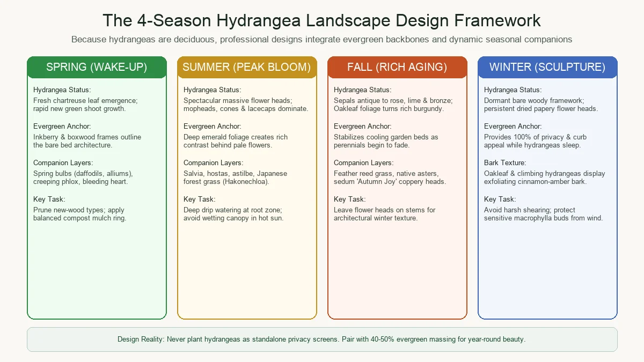Click the "Bark Texture:" label
The image size is (644, 362).
[505, 163]
